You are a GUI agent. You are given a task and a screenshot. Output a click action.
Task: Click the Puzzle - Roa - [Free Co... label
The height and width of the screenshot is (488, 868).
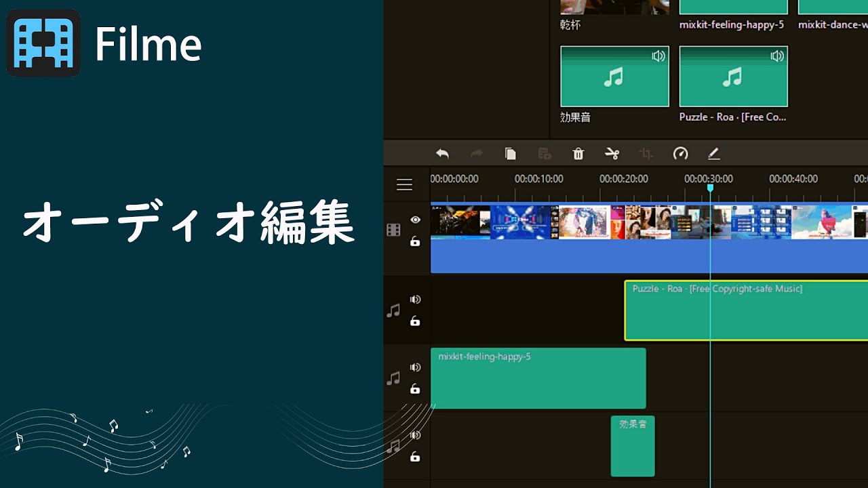732,117
